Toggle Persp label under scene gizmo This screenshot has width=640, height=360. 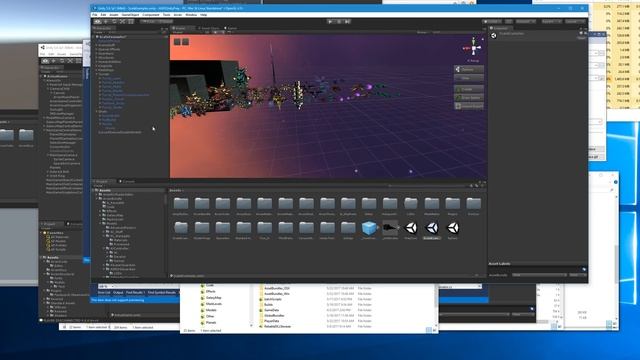[x=473, y=61]
